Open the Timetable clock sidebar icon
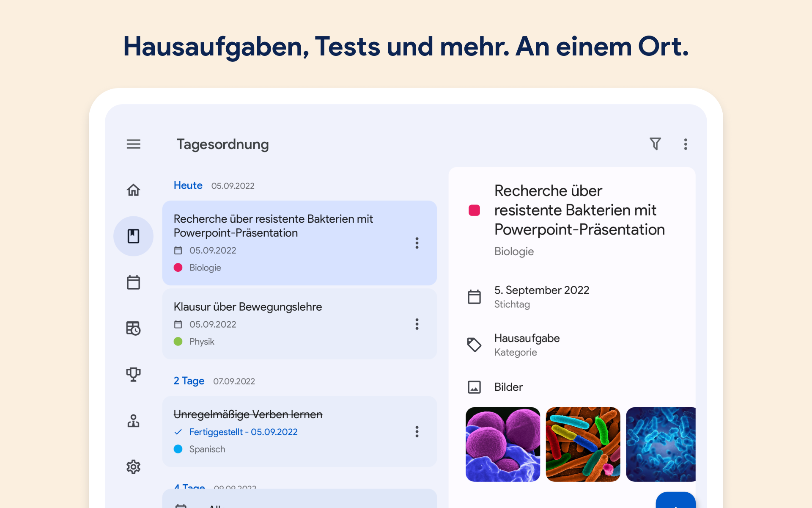This screenshot has height=508, width=812. [133, 328]
